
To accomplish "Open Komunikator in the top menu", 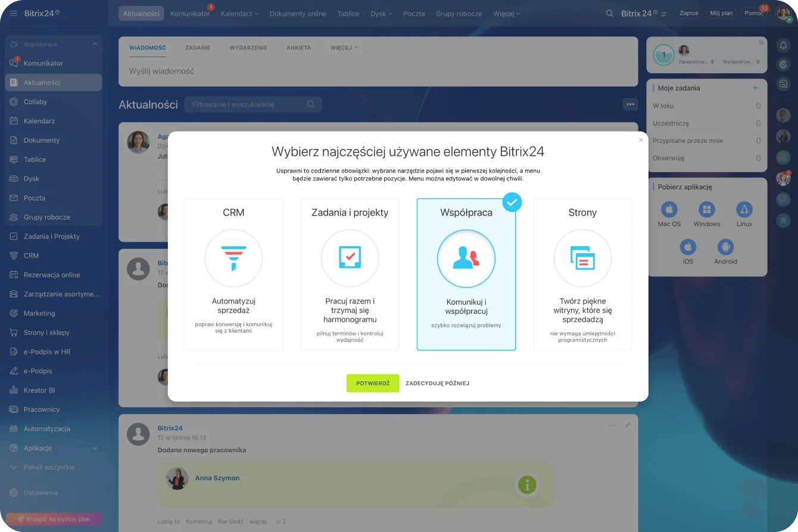I will point(190,14).
